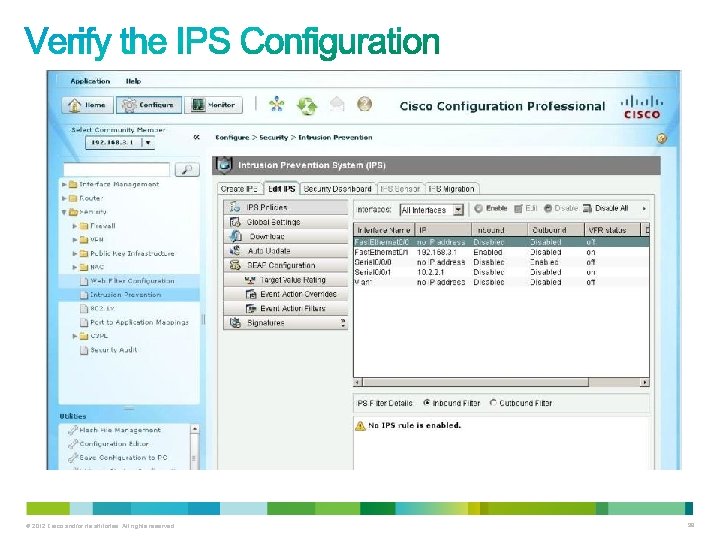The height and width of the screenshot is (540, 720).
Task: Open Flash File Management utility
Action: [x=115, y=430]
